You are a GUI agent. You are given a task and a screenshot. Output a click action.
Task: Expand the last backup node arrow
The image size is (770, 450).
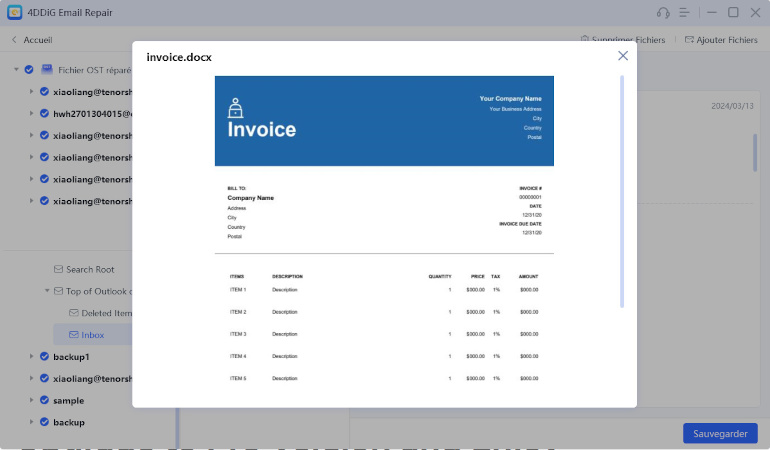(31, 422)
